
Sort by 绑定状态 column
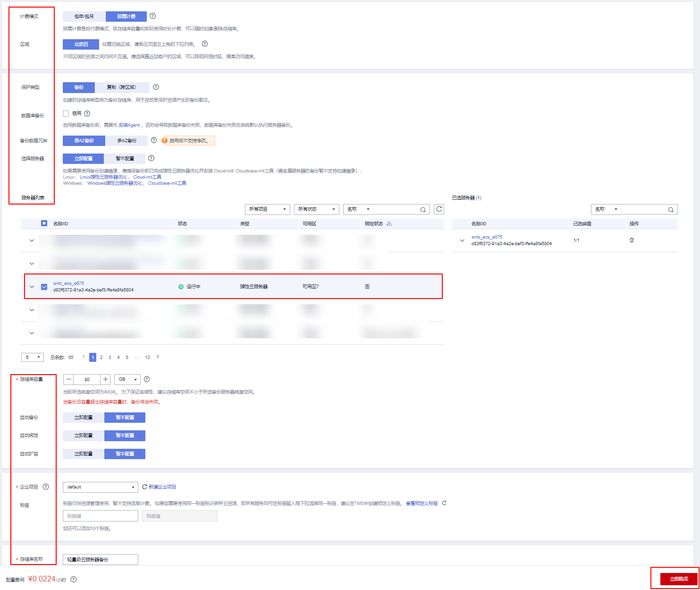pos(389,223)
